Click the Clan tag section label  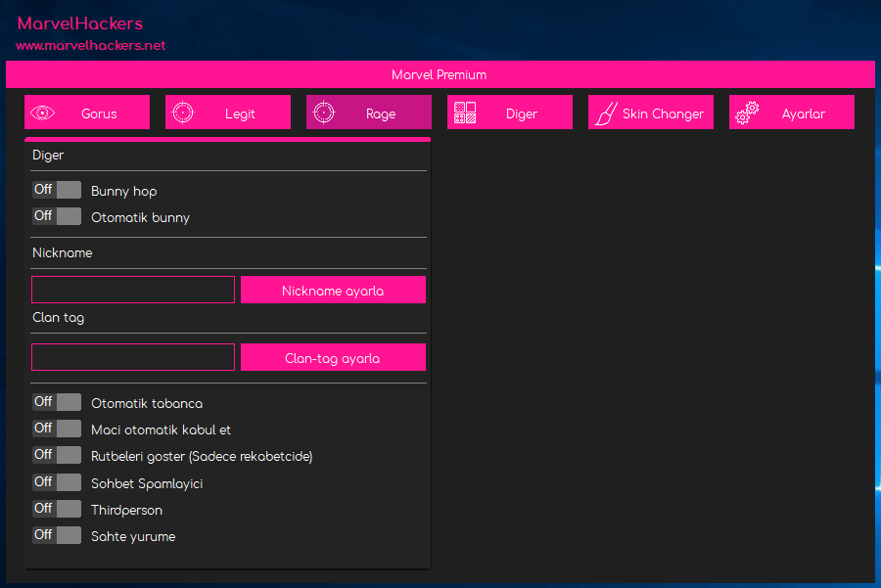click(59, 318)
